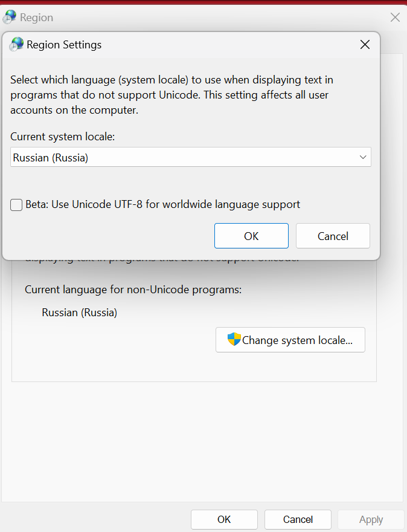
Task: Confirm with OK in Region Settings dialog
Action: click(251, 236)
